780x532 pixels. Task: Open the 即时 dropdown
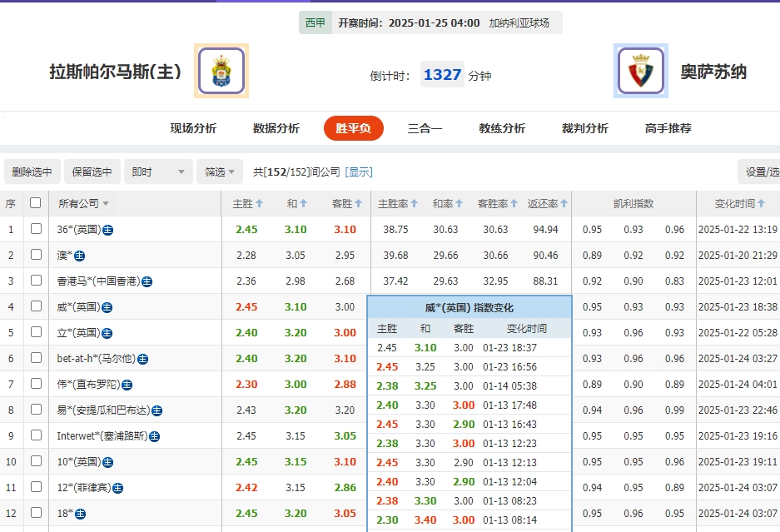pyautogui.click(x=158, y=171)
